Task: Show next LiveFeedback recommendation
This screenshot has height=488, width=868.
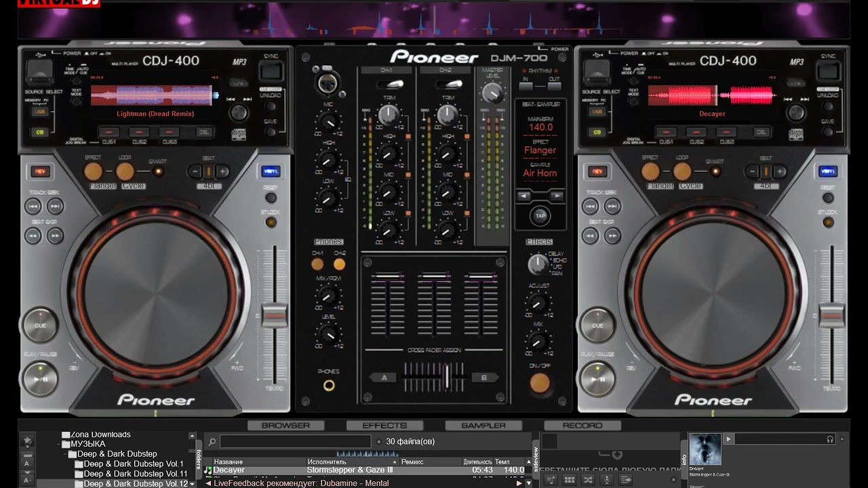Action: tap(519, 483)
